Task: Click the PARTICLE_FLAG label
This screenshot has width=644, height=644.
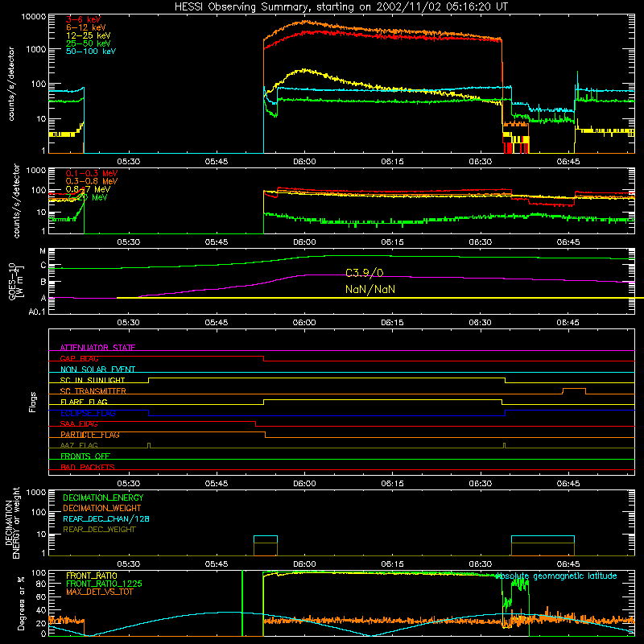Action: click(x=90, y=435)
